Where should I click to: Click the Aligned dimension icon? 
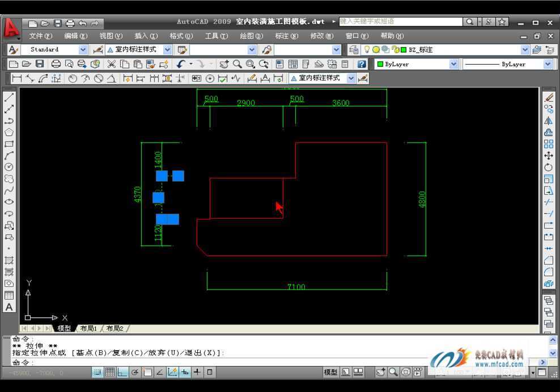pos(30,78)
